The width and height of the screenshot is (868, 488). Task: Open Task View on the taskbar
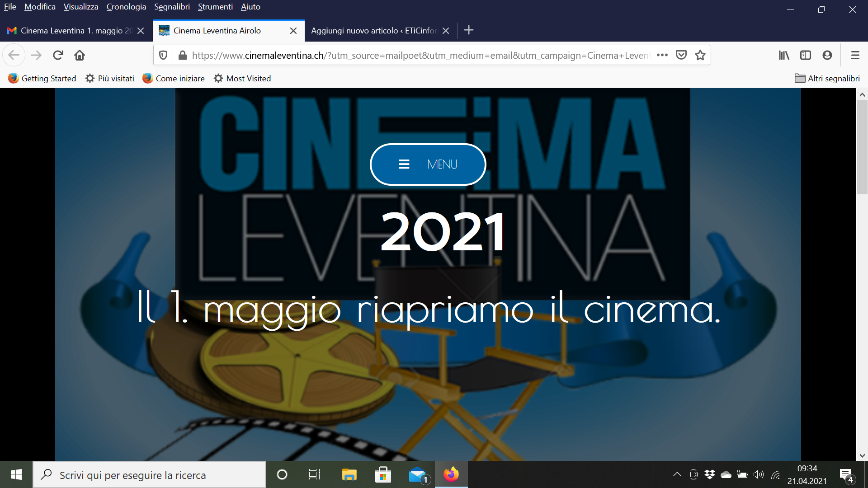coord(314,474)
